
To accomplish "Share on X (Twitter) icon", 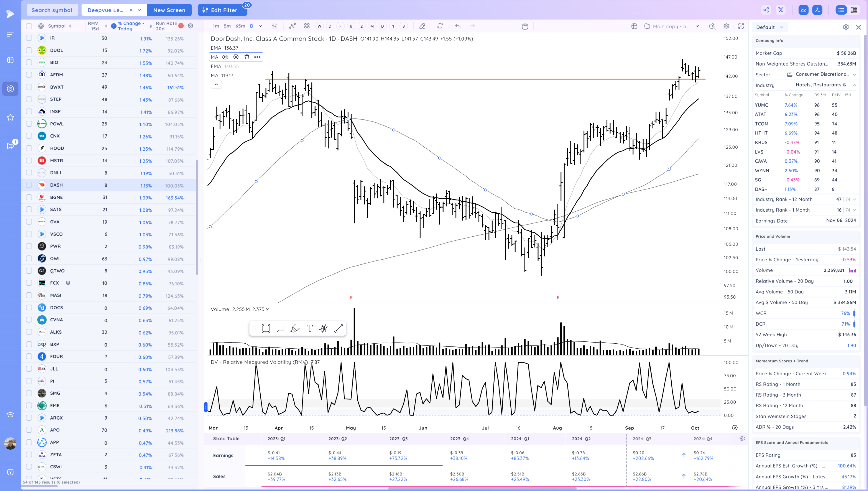I will 781,10.
